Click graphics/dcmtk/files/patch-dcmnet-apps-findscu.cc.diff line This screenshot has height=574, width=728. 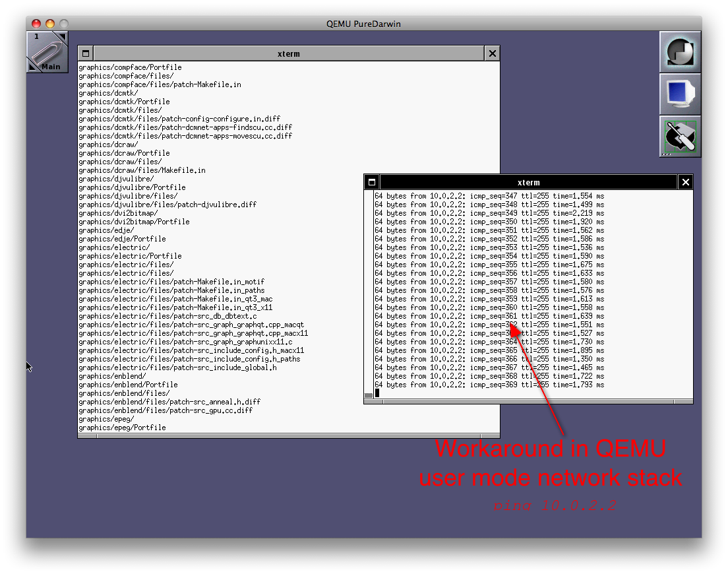[x=185, y=127]
